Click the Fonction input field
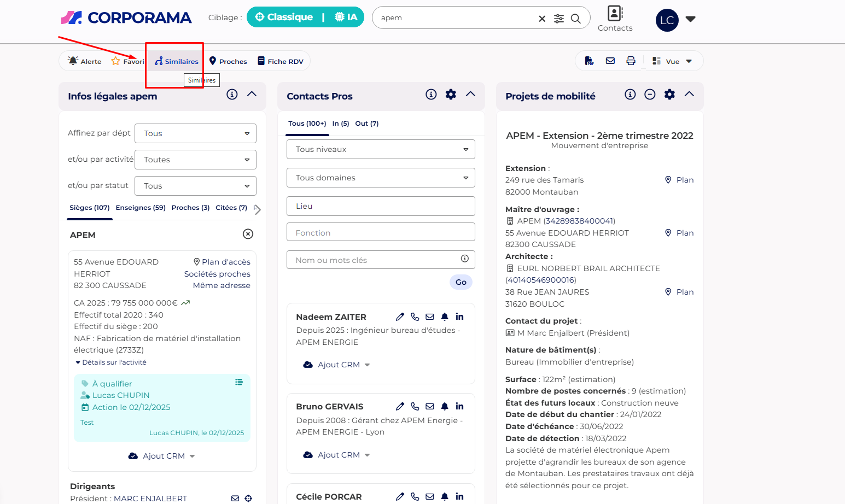Viewport: 845px width, 504px height. coord(381,232)
